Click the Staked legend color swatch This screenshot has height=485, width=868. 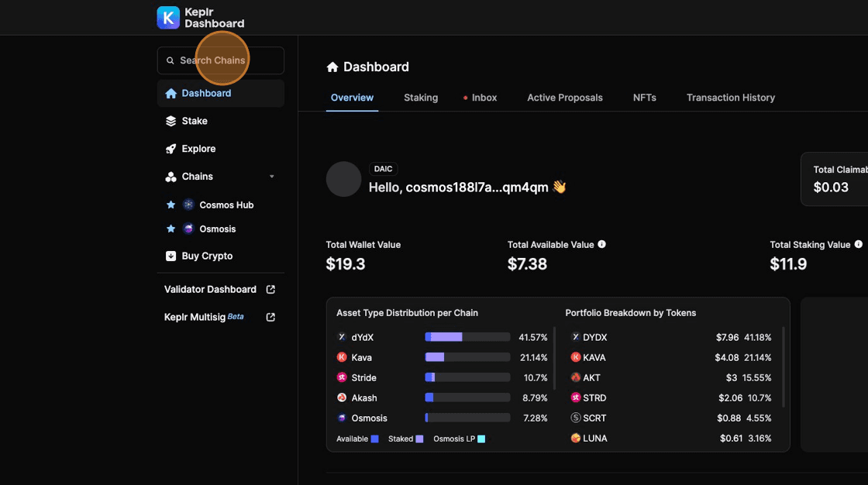pyautogui.click(x=419, y=439)
